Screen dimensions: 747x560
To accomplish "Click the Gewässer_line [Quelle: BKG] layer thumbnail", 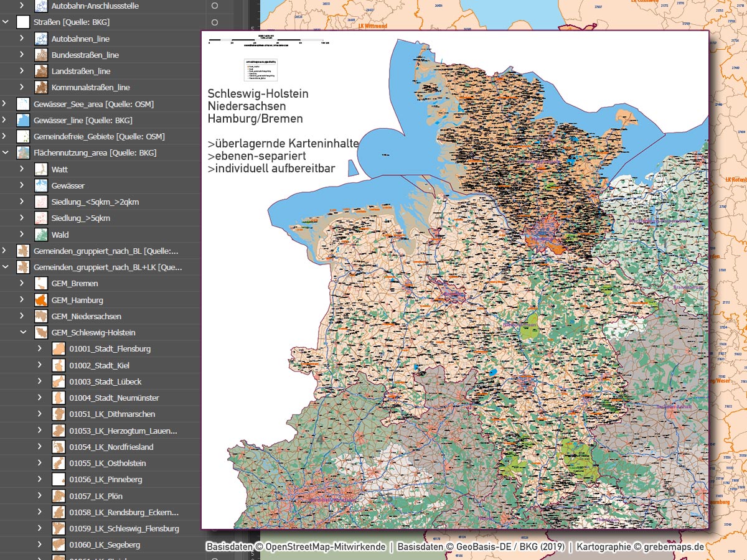I will coord(22,119).
